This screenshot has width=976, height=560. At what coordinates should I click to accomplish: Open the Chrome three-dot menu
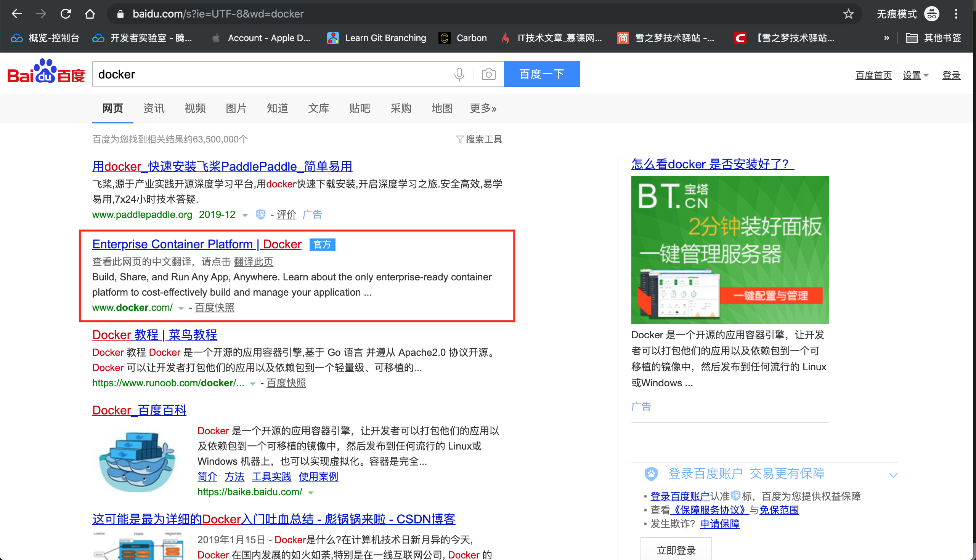click(956, 14)
